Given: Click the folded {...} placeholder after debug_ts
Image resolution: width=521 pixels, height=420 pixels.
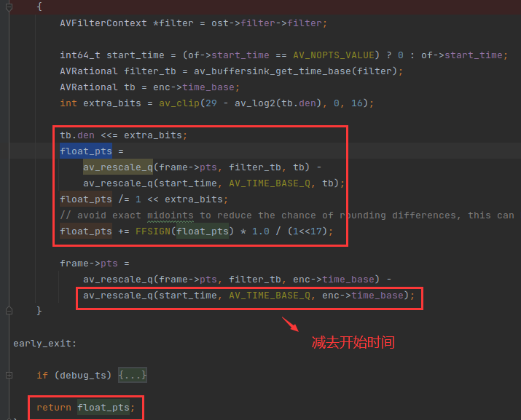Looking at the screenshot, I should point(133,375).
